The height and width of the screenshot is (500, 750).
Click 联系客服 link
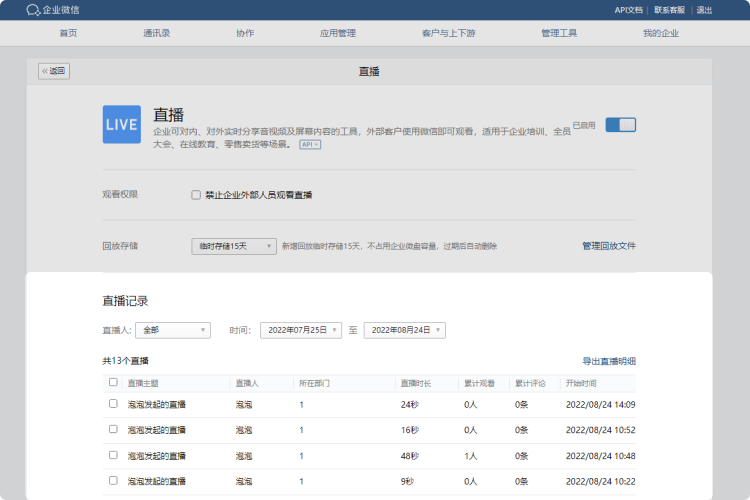pyautogui.click(x=669, y=10)
